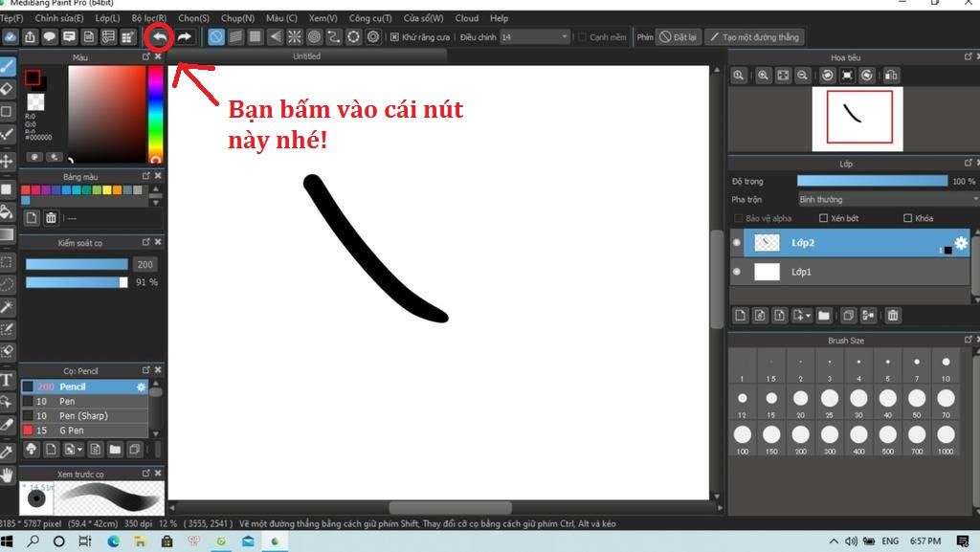980x552 pixels.
Task: Select the Hand tool
Action: (x=7, y=475)
